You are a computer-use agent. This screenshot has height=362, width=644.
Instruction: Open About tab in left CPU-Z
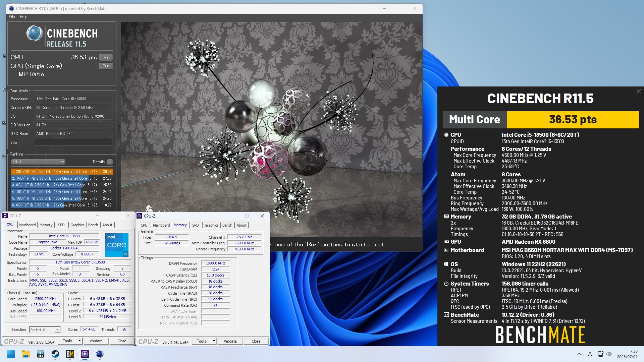[107, 225]
